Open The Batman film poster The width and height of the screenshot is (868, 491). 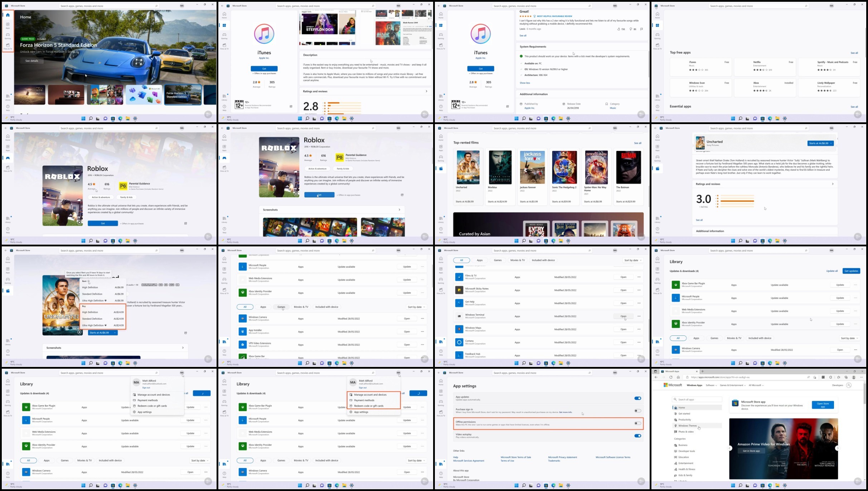(629, 167)
